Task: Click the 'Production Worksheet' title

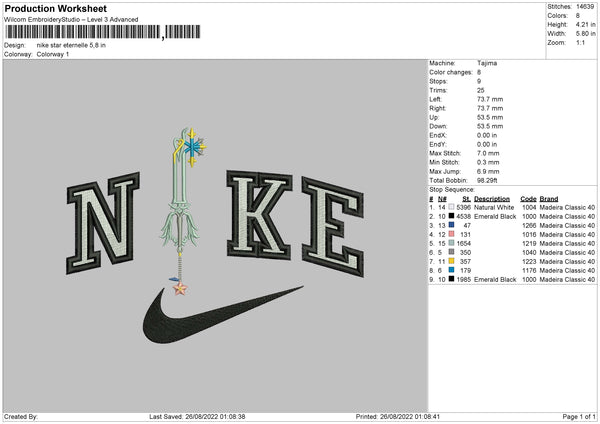Action: [55, 8]
